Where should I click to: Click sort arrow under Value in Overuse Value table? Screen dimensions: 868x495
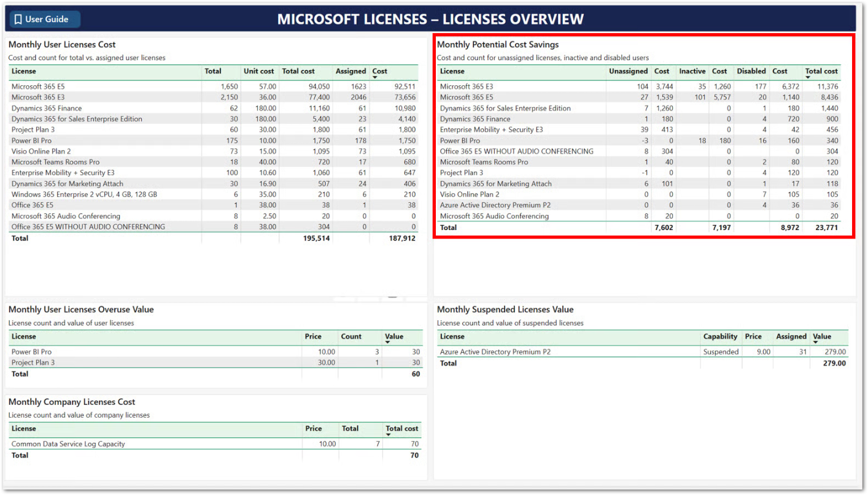tap(388, 343)
